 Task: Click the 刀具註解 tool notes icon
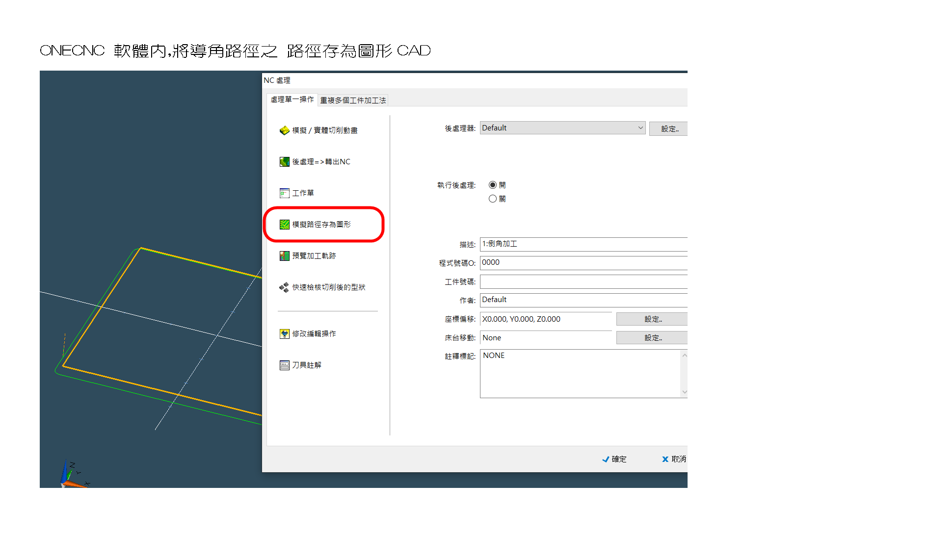pos(284,365)
